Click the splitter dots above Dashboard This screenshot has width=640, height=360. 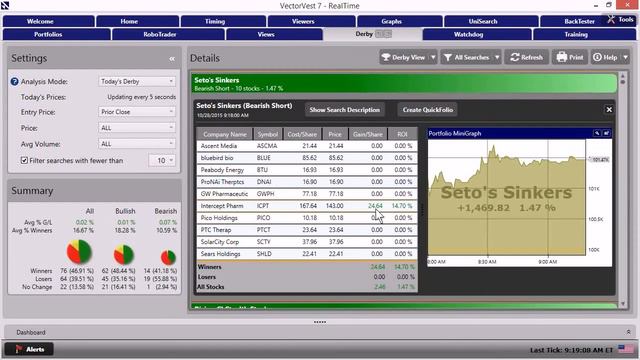[x=320, y=322]
